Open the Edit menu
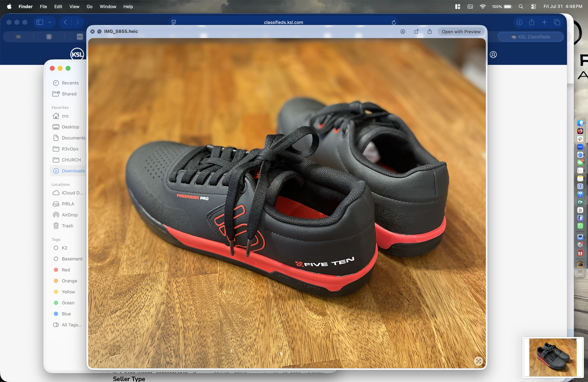The height and width of the screenshot is (382, 588). tap(58, 7)
